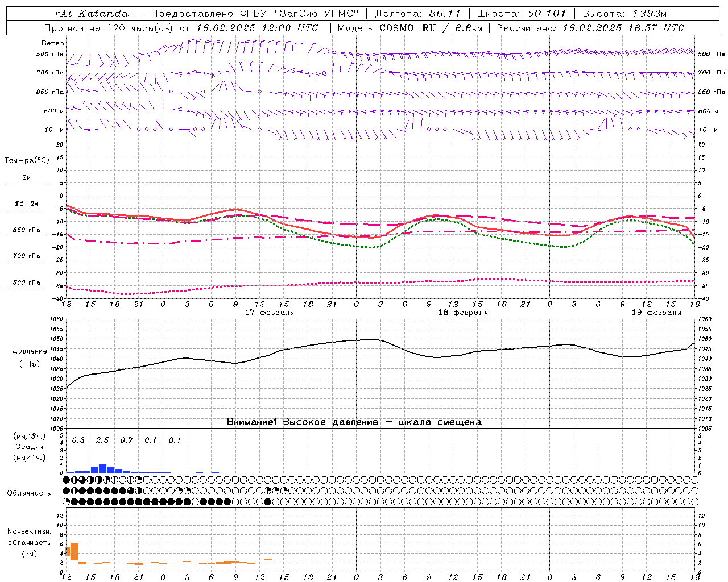Click the COSMO-RU model name in header

[408, 28]
